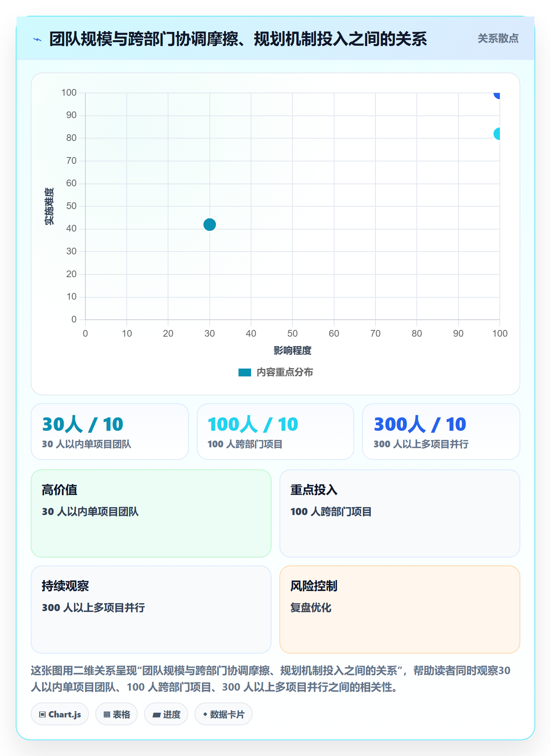Click the chart main title heading

point(238,39)
